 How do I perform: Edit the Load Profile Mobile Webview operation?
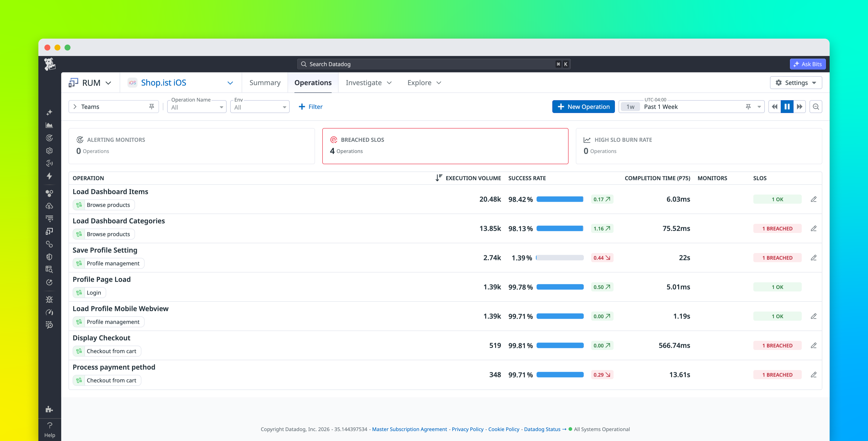(813, 316)
